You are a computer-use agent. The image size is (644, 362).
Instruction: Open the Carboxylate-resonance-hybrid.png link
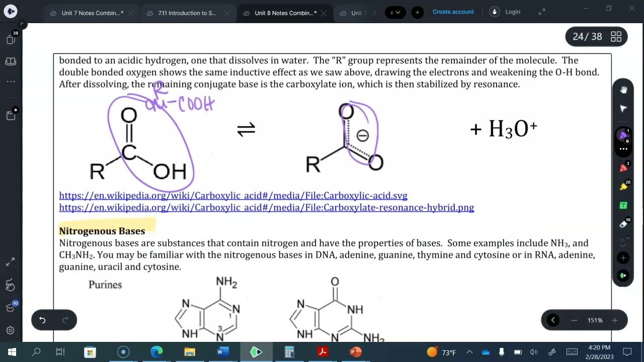267,208
